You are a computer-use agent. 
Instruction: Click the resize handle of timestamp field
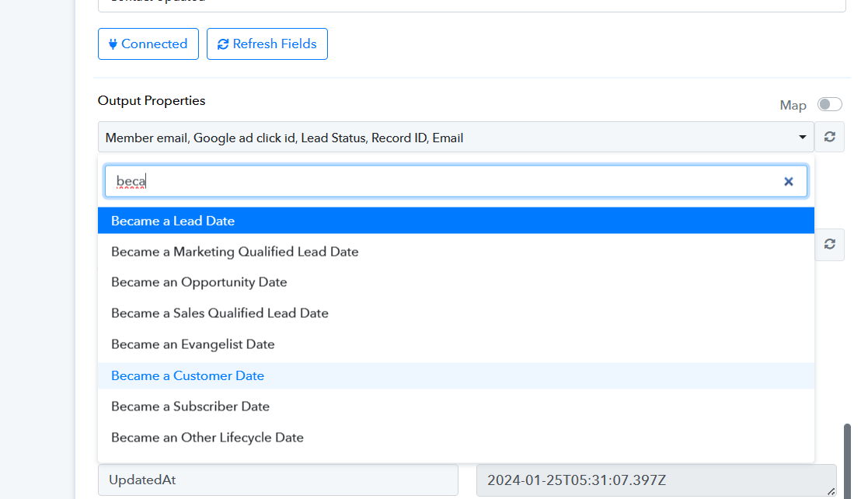coord(831,491)
